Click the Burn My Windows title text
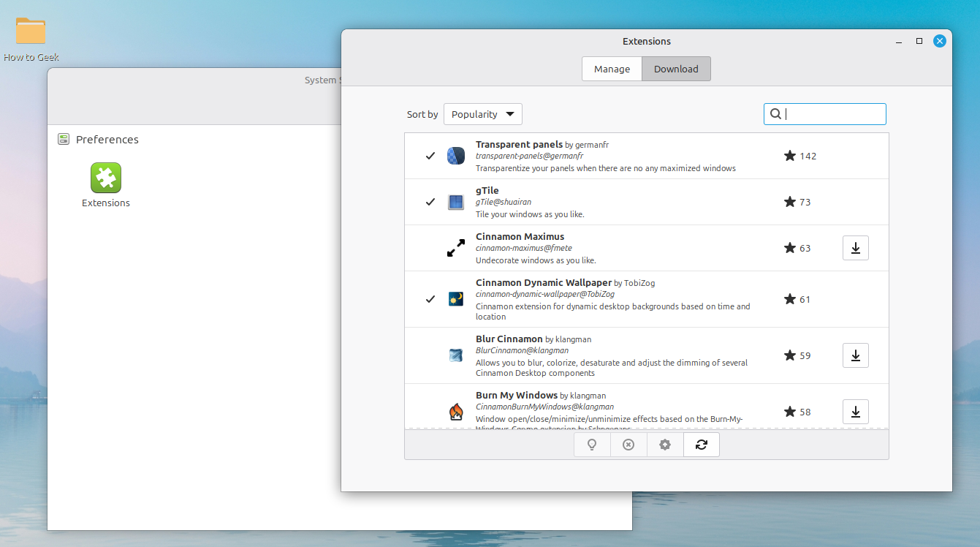This screenshot has width=980, height=547. pos(517,396)
